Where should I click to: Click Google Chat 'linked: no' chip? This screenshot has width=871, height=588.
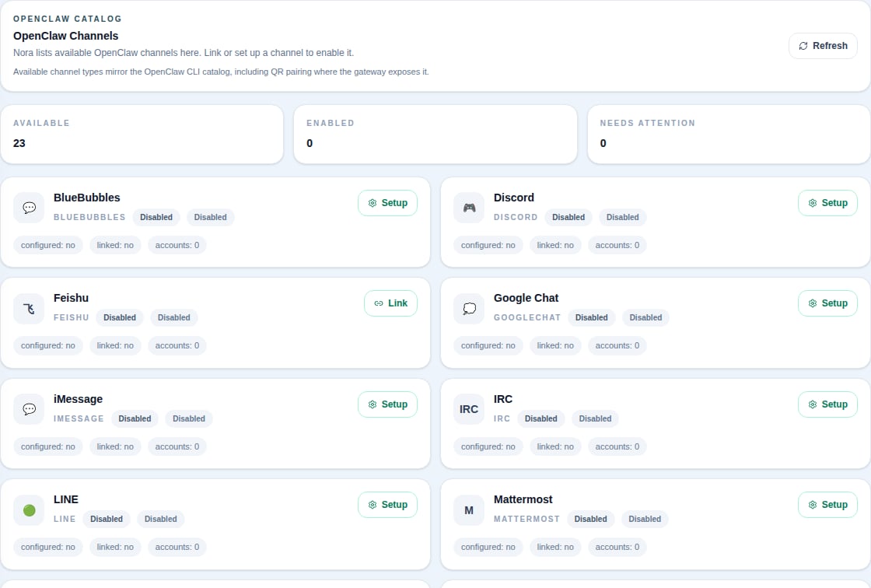(x=555, y=345)
